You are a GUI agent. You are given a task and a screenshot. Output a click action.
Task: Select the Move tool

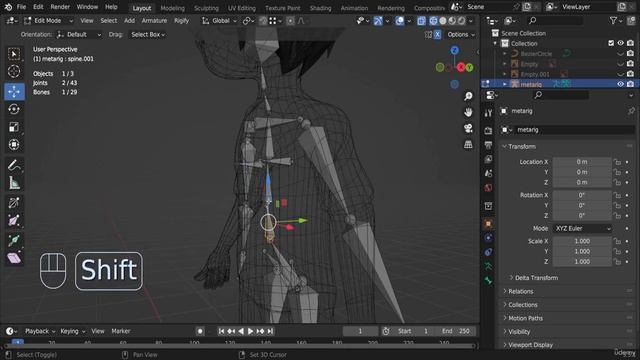coord(14,92)
